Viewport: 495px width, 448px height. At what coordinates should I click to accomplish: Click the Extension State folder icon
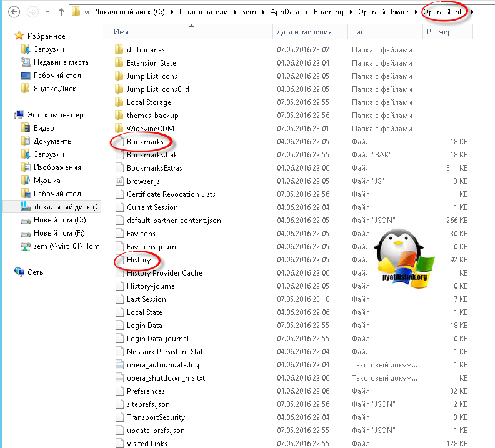(119, 62)
